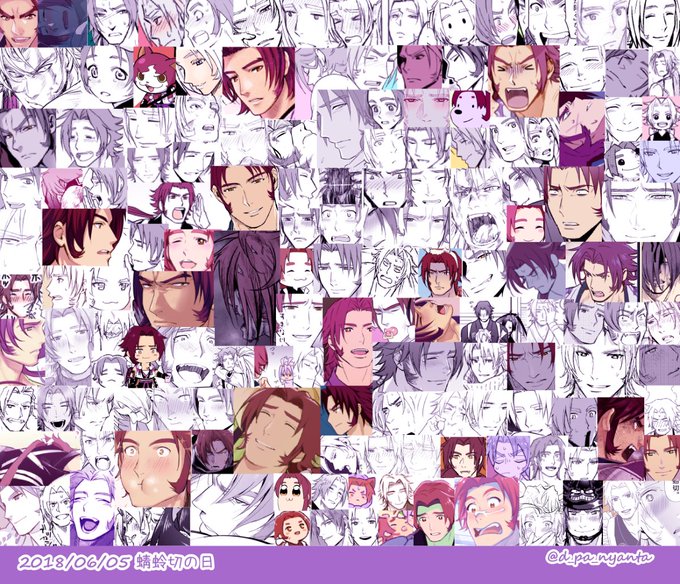Select the closed-eyes smiling face on green background
The height and width of the screenshot is (584, 680).
277,431
